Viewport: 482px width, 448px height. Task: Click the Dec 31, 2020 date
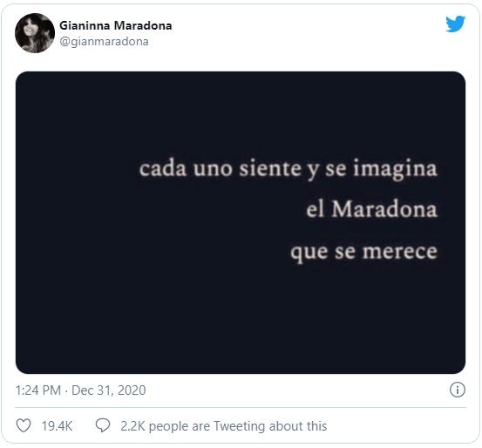click(108, 390)
